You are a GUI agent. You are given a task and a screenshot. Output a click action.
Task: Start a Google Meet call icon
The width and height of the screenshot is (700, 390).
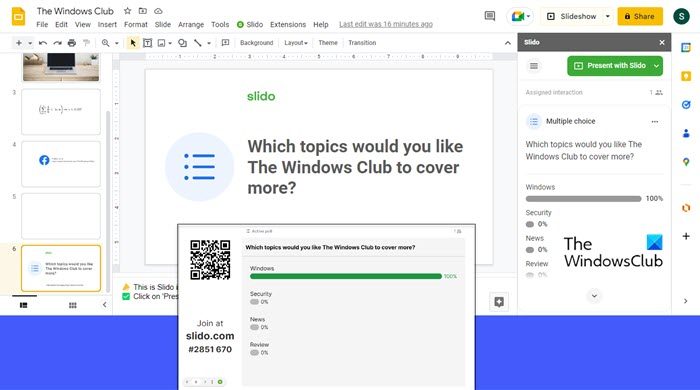coord(520,17)
